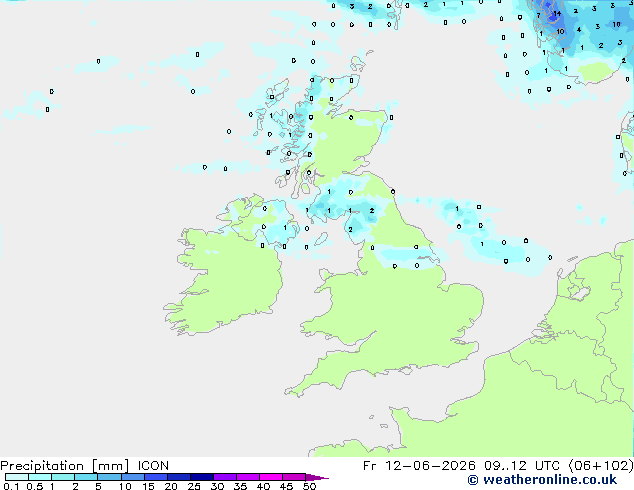Click the '0.5' legend scale label
This screenshot has width=634, height=490.
[x=35, y=486]
